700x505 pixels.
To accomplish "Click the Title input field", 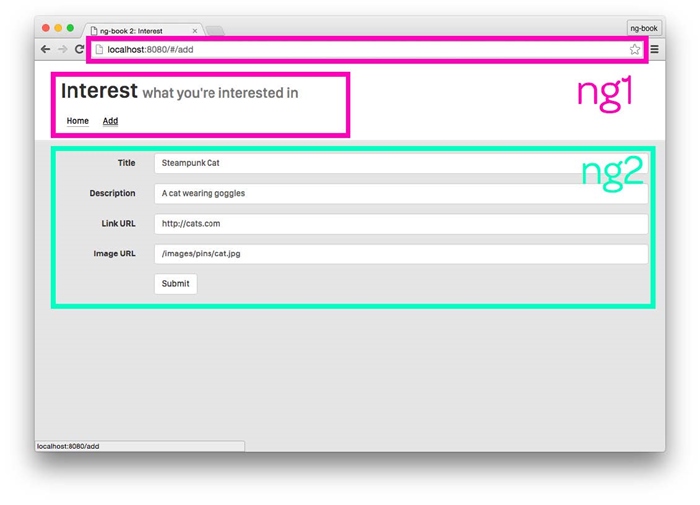I will 401,163.
